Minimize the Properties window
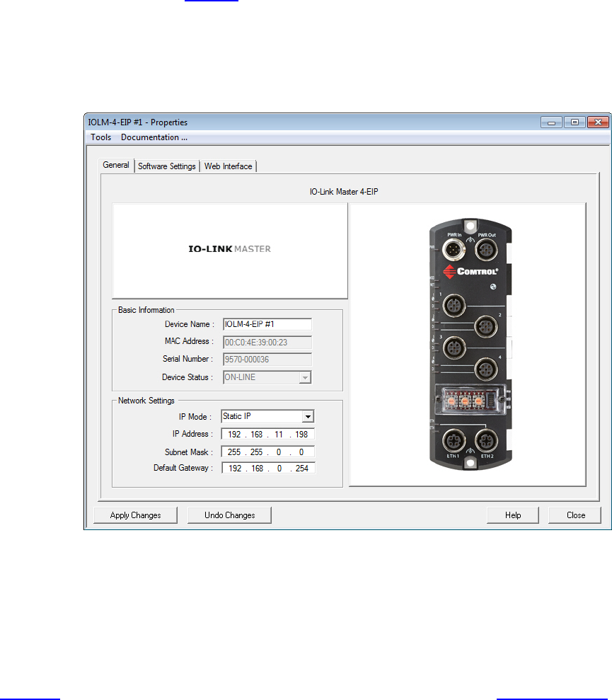612x700 pixels. 551,122
